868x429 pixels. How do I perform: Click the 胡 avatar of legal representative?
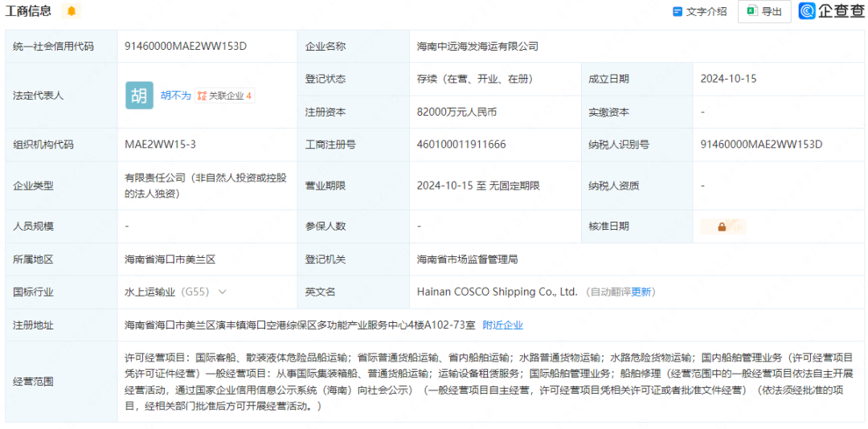tap(140, 96)
